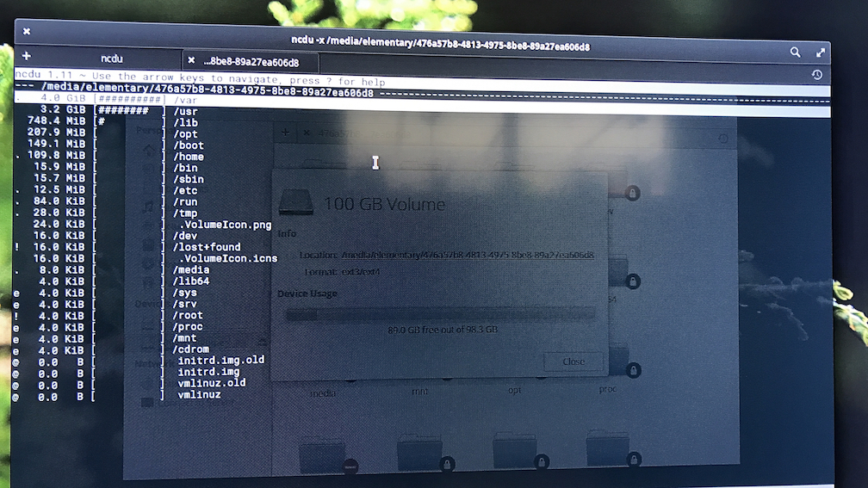Click the vmlinuz.old file entry
Image resolution: width=868 pixels, height=488 pixels.
(212, 383)
